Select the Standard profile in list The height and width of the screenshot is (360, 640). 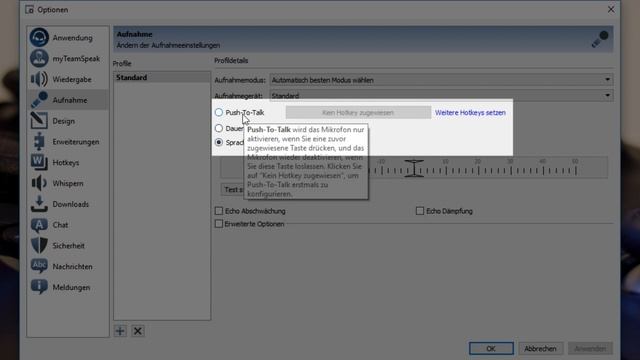[162, 77]
